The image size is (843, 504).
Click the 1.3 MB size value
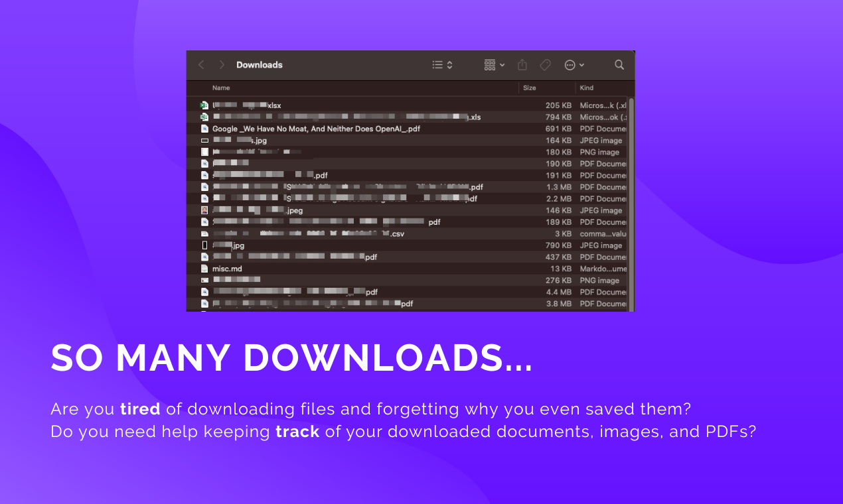point(559,187)
